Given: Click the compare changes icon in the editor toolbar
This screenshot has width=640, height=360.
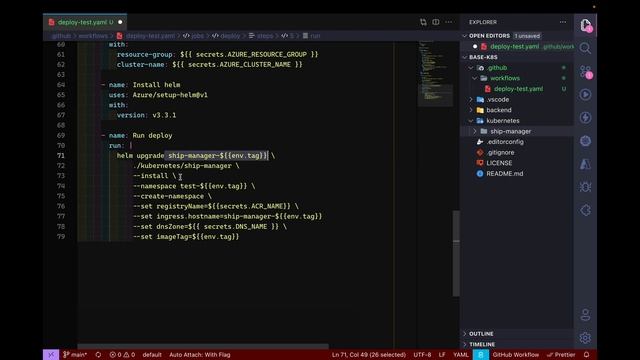Looking at the screenshot, I should (423, 22).
